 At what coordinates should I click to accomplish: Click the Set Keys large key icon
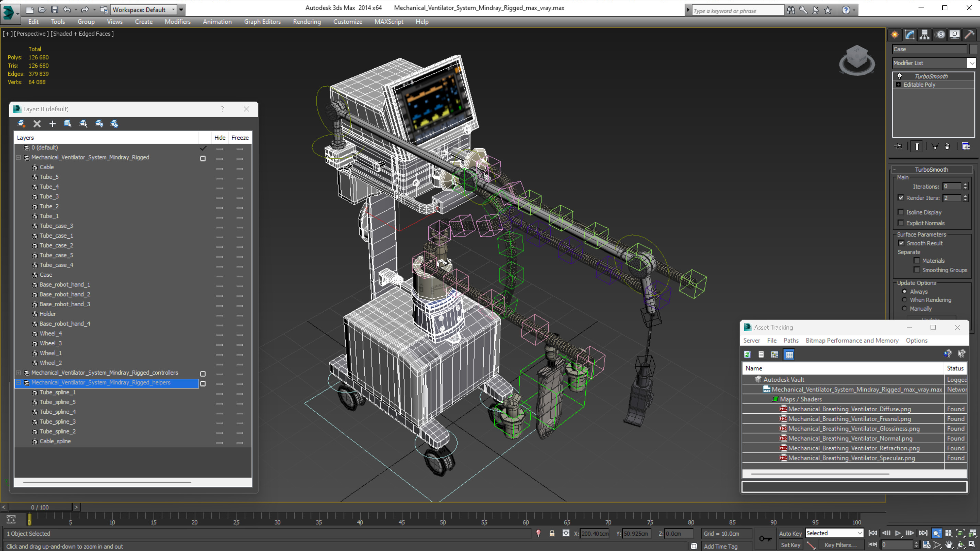point(765,538)
